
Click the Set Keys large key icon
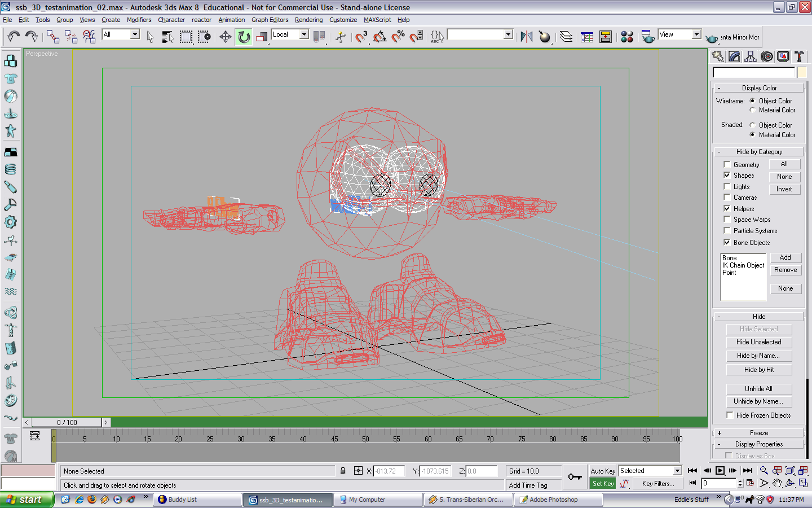click(575, 477)
